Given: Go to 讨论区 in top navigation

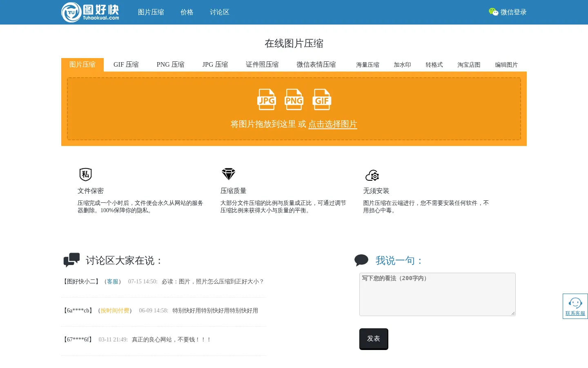Looking at the screenshot, I should (220, 12).
